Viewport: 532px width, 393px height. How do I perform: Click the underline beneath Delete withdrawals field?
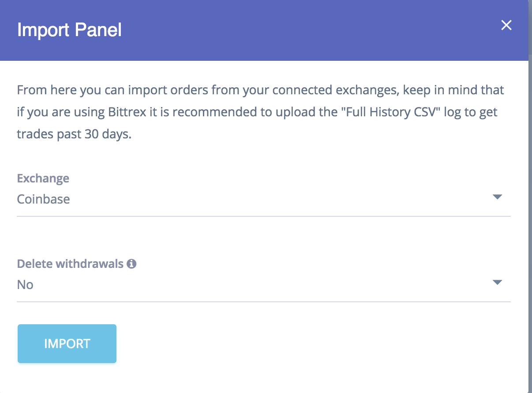[263, 302]
